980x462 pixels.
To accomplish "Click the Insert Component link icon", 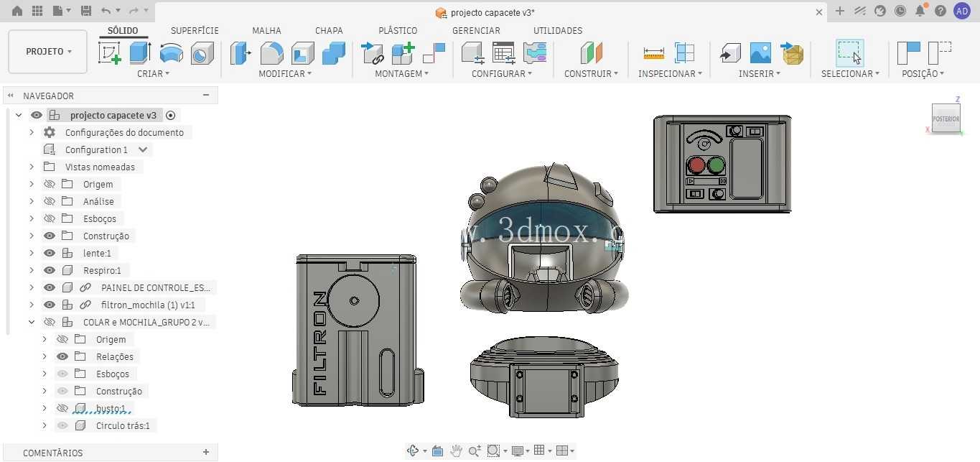I will coord(373,53).
